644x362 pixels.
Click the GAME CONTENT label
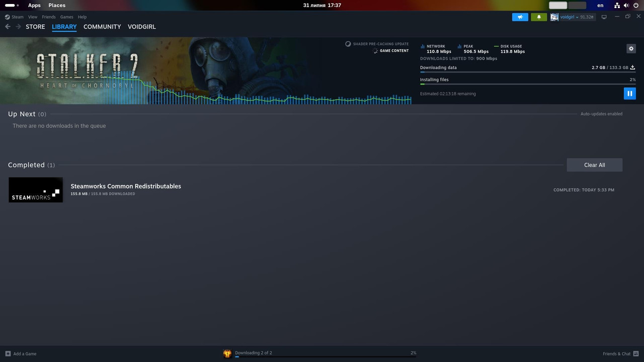pyautogui.click(x=394, y=51)
